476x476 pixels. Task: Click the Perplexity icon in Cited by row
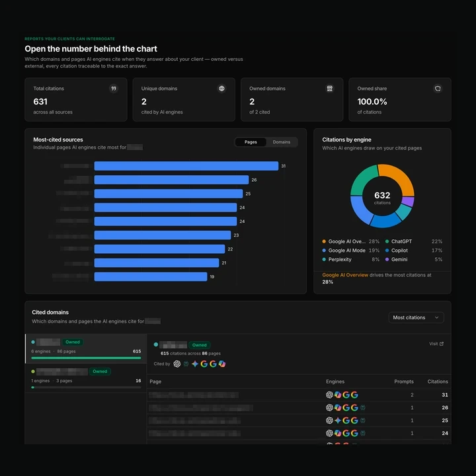(x=186, y=364)
